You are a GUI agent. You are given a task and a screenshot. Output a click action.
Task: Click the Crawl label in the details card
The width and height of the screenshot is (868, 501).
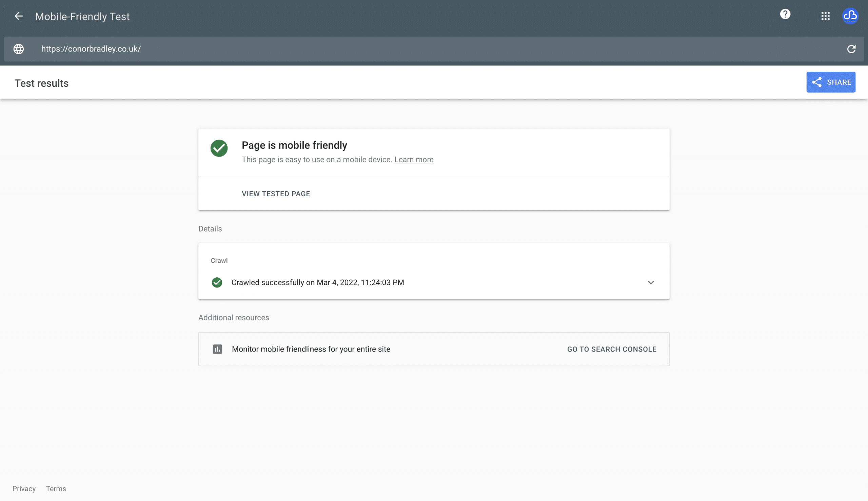[219, 260]
